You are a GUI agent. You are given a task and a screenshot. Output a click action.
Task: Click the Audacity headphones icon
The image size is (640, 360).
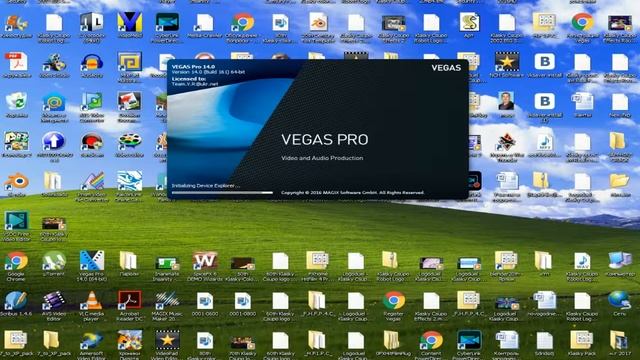pos(92,62)
